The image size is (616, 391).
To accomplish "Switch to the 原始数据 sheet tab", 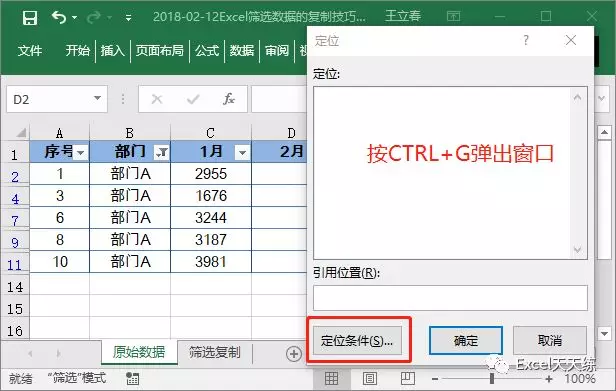I will pyautogui.click(x=139, y=352).
